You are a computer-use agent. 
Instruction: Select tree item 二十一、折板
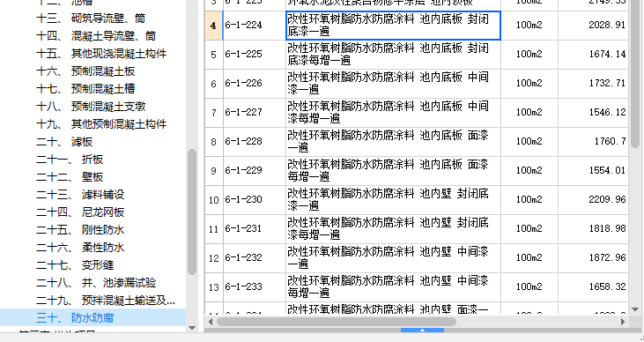(x=70, y=160)
